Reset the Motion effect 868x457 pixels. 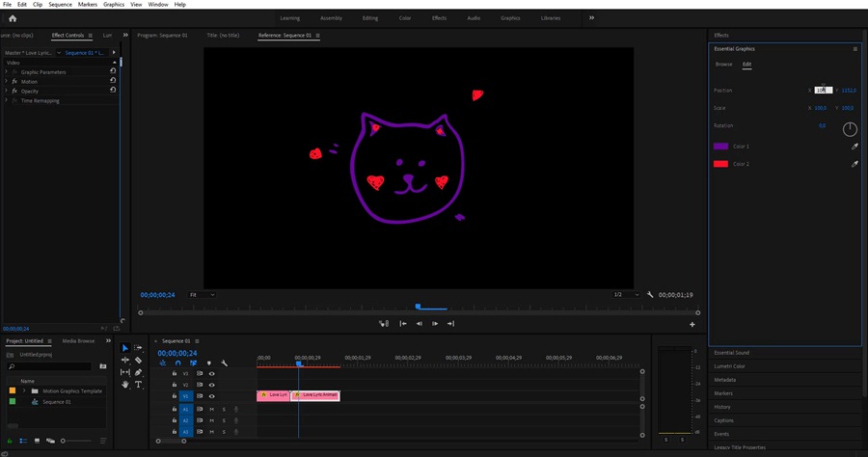click(x=113, y=80)
